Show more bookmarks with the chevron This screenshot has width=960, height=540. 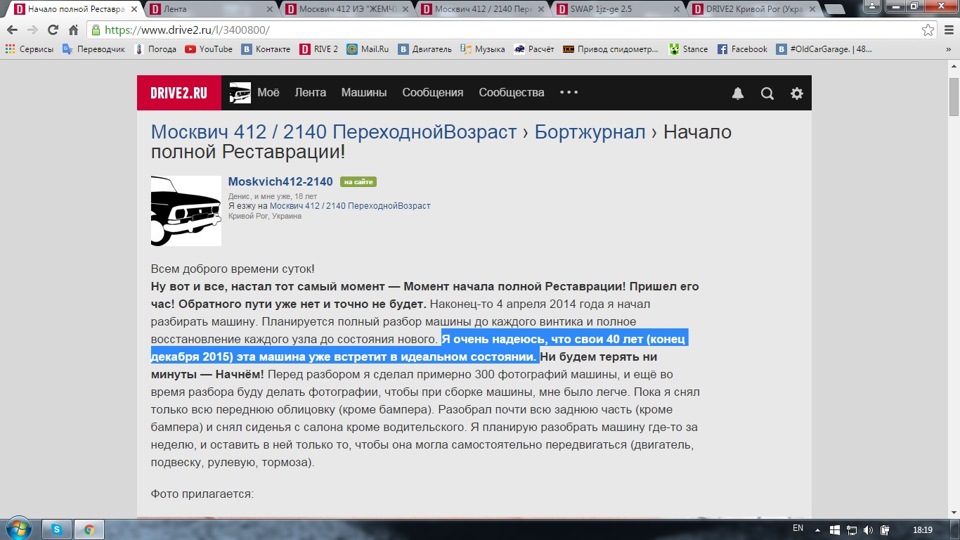948,49
